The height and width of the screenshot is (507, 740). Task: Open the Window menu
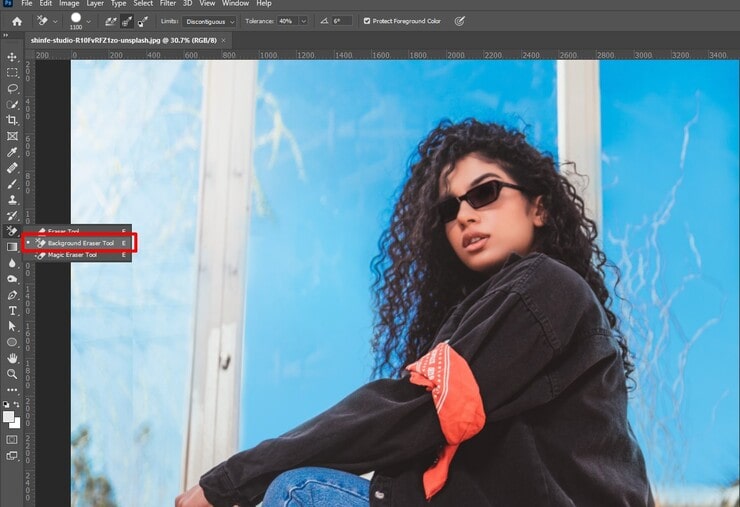pos(235,3)
